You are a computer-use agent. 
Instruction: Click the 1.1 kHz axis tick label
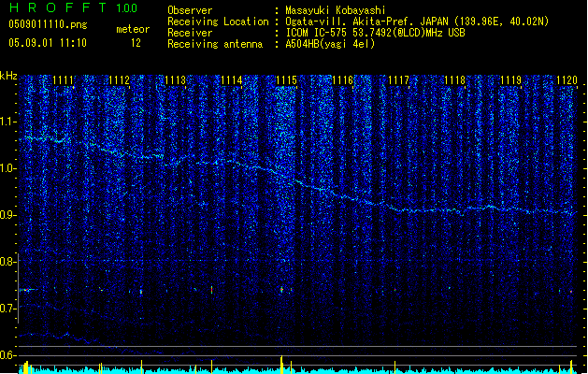pos(8,122)
